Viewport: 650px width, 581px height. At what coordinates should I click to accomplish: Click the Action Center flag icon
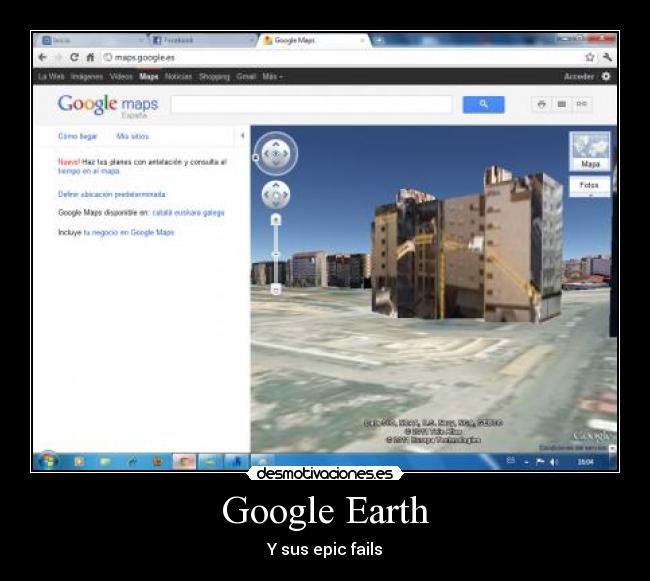pos(540,462)
